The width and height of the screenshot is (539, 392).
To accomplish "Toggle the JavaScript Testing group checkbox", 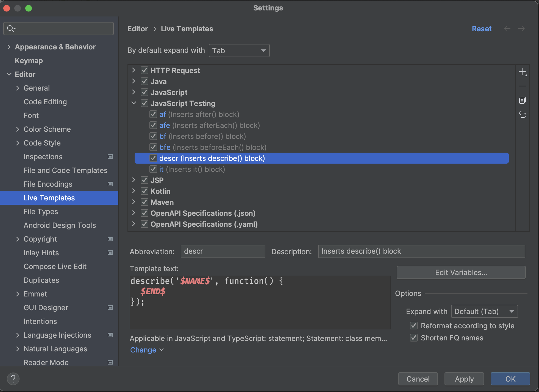I will 145,103.
